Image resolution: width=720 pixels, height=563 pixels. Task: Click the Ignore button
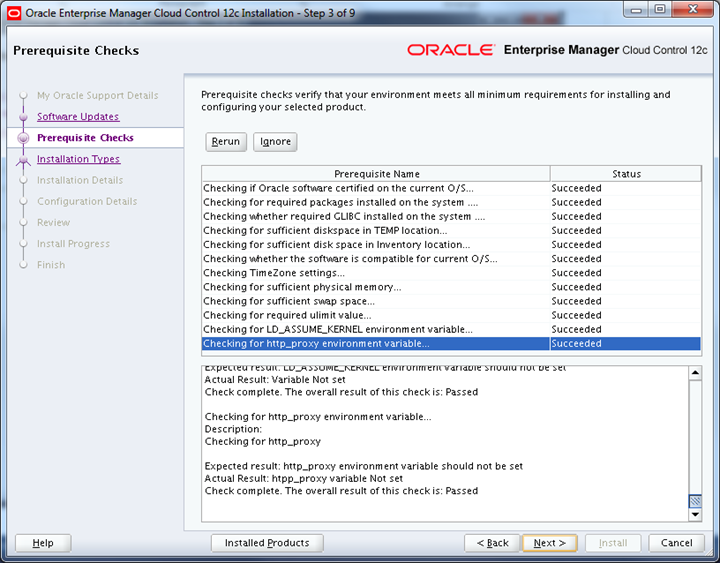click(x=275, y=141)
